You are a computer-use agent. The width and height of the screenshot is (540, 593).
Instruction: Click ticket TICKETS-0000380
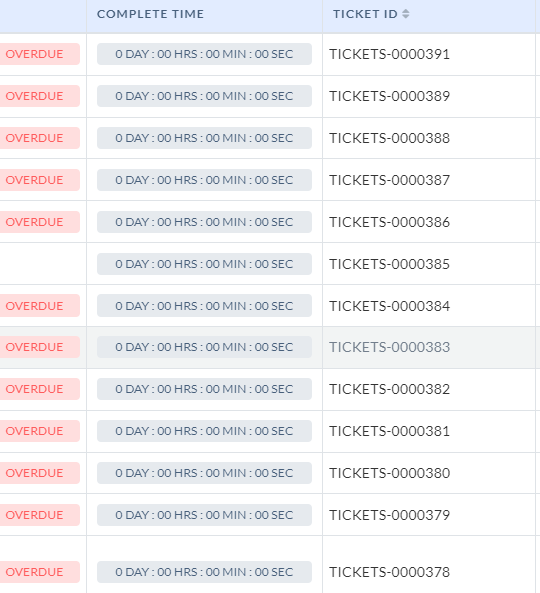389,473
